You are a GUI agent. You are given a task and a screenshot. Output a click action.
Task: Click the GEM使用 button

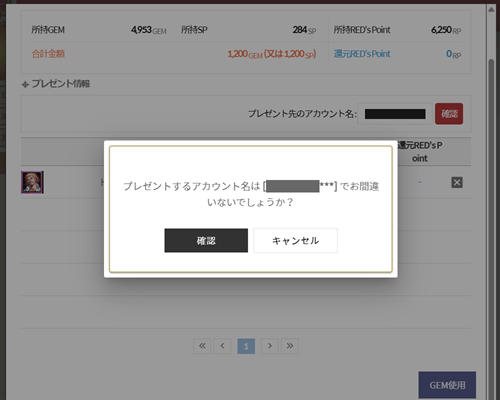(447, 385)
